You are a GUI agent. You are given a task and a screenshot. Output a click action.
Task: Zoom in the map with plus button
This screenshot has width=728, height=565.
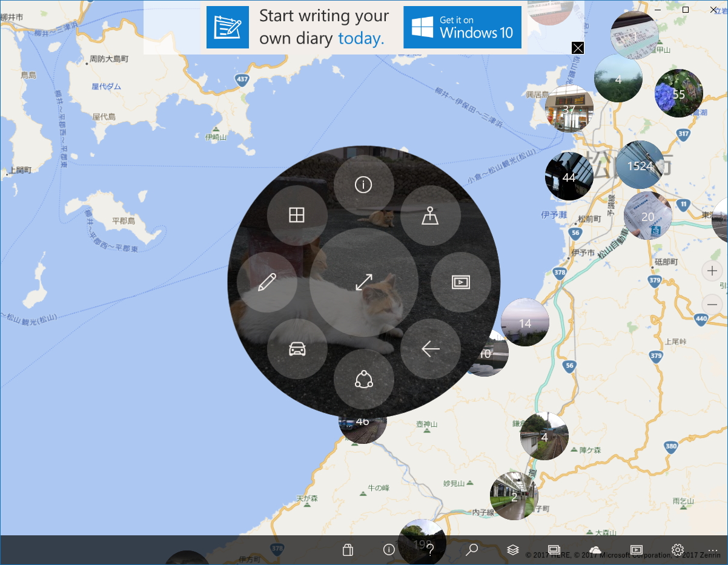point(712,271)
